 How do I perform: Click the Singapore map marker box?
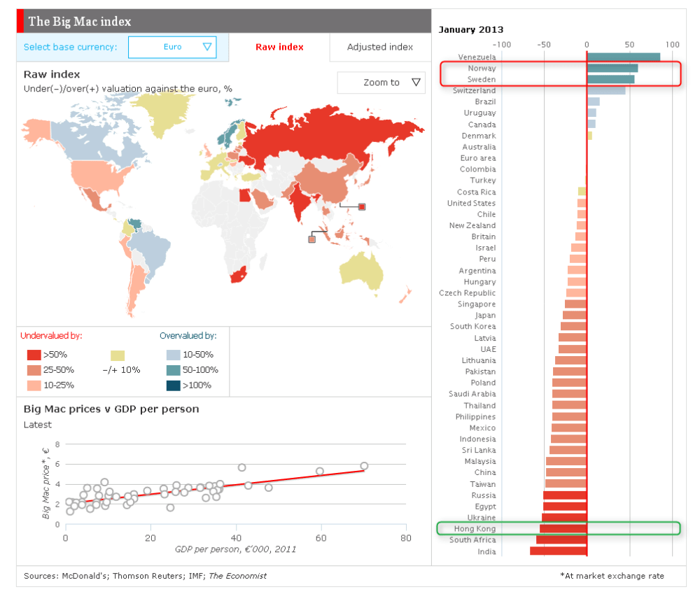[311, 239]
